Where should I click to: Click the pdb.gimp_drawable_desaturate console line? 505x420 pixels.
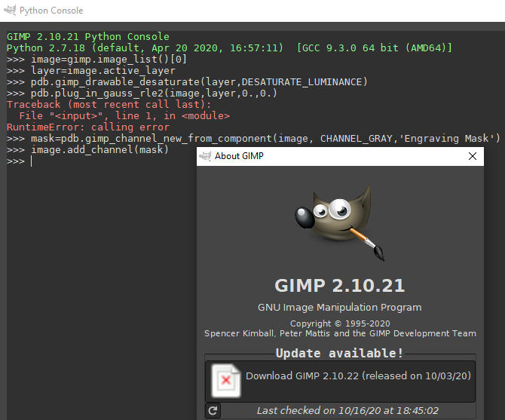pyautogui.click(x=187, y=81)
